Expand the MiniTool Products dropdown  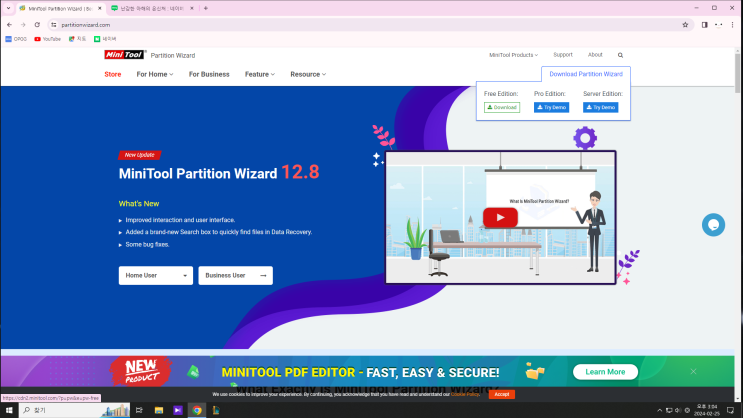(x=514, y=55)
